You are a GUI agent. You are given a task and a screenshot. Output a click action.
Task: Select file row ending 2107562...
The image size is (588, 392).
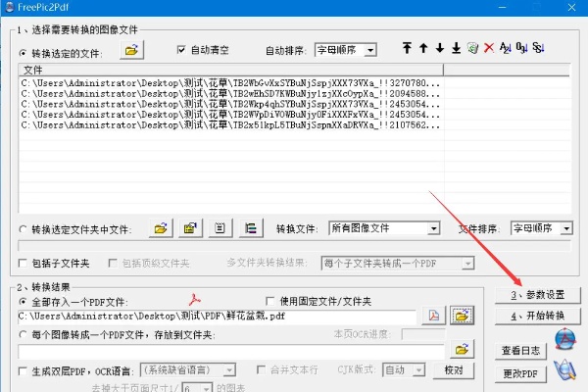click(x=231, y=124)
